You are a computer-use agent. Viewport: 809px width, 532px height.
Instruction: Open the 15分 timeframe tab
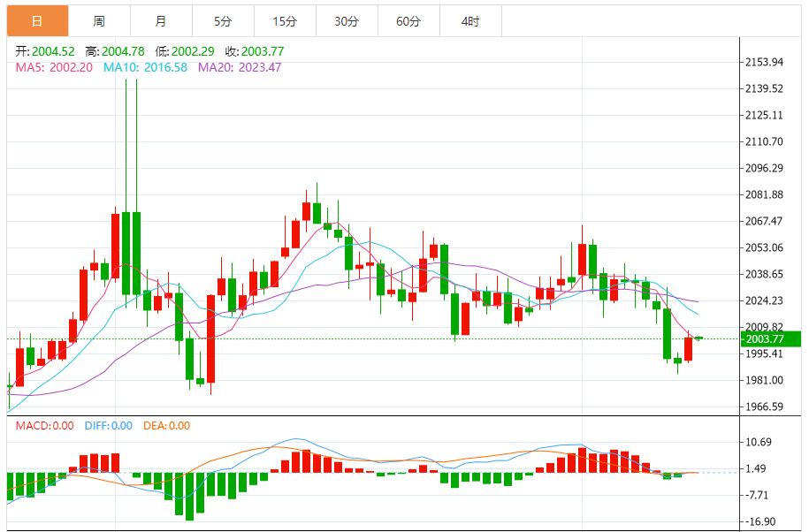pos(285,21)
